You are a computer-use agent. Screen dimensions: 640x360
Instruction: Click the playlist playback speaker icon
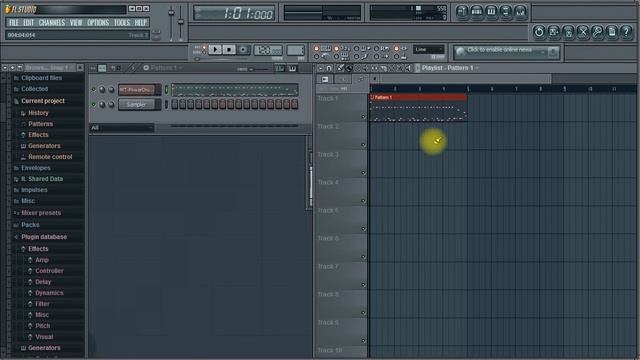(408, 68)
